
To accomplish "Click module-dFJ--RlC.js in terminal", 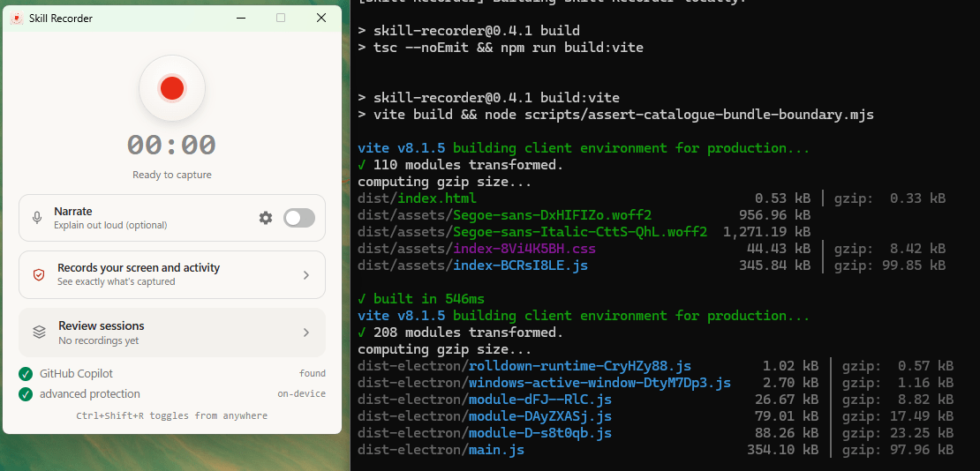I will (540, 400).
